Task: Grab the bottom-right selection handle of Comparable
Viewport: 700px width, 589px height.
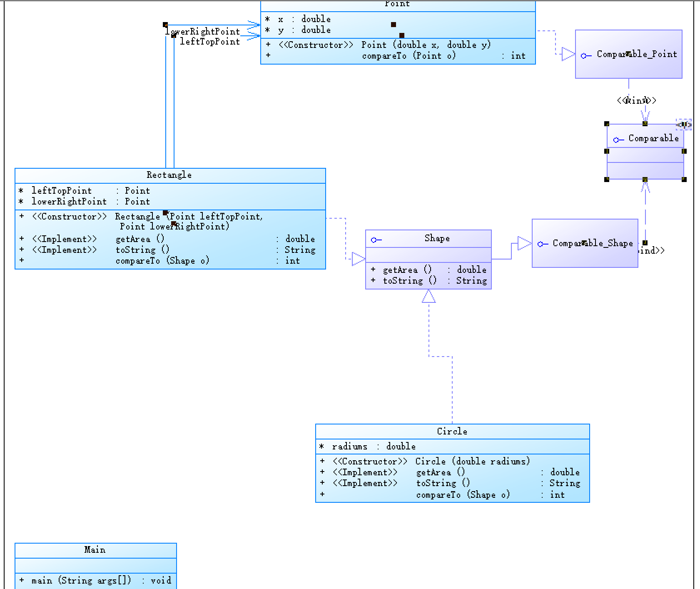Action: click(x=684, y=179)
